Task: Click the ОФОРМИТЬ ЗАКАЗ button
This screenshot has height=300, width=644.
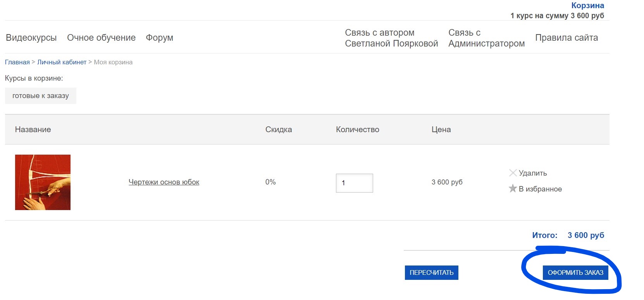Action: [x=575, y=272]
